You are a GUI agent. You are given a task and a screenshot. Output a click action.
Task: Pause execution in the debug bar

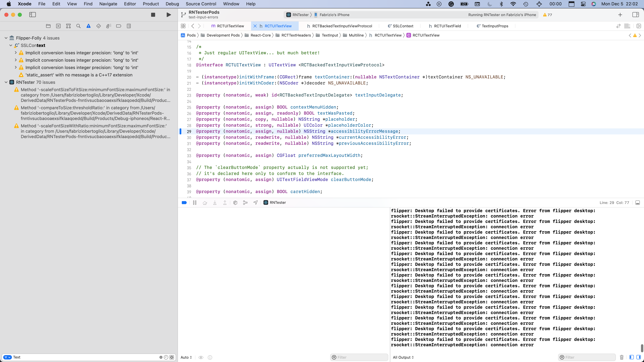(195, 203)
